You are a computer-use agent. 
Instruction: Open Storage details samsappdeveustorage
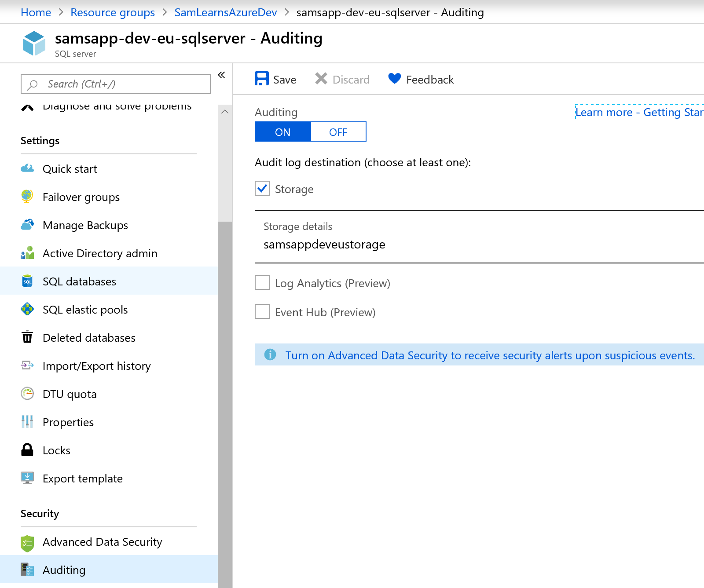pos(324,244)
